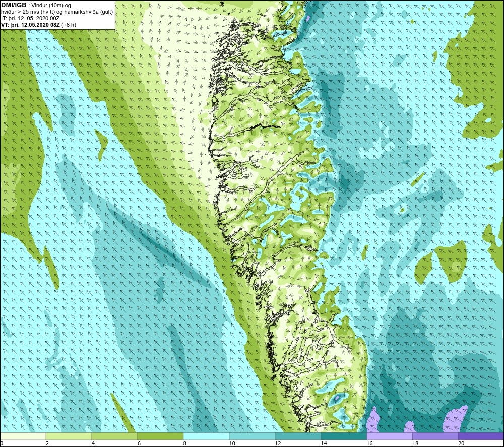The width and height of the screenshot is (504, 447).
Task: Click the 16–18 m/s light purple legend swatch
Action: [390, 436]
